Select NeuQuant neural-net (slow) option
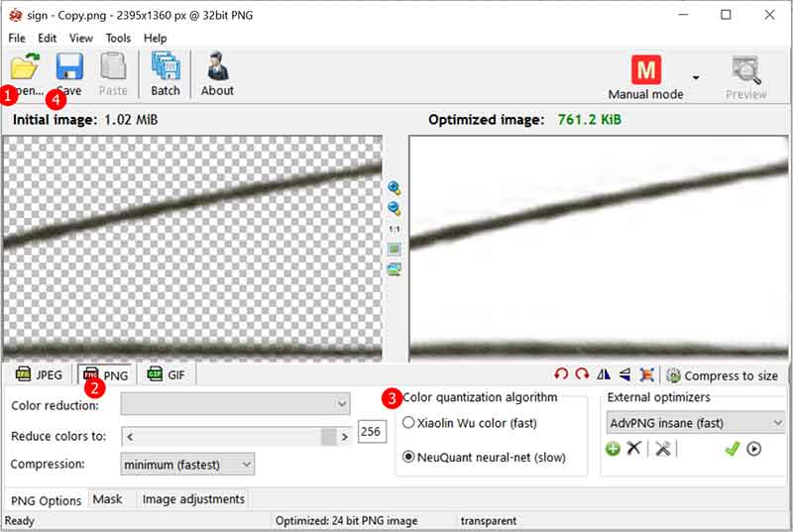Viewport: 793px width, 532px height. (x=408, y=458)
